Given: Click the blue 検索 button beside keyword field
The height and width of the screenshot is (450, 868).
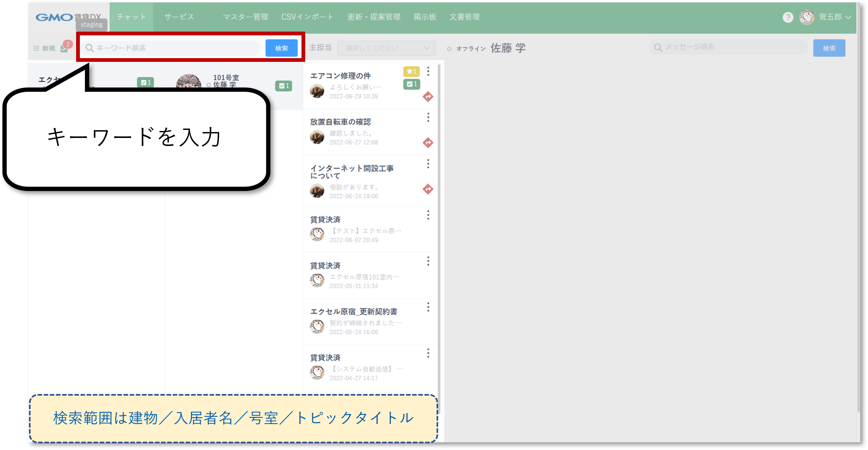Looking at the screenshot, I should pos(281,48).
